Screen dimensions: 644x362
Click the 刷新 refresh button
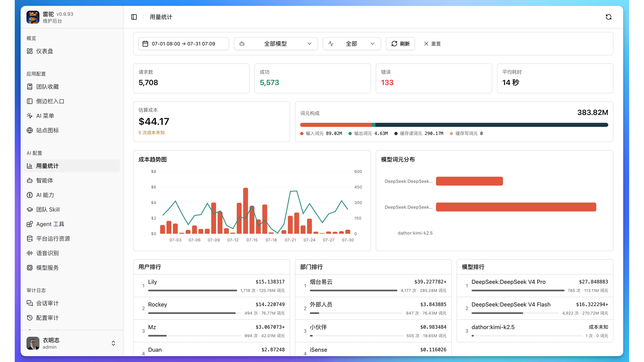point(401,44)
